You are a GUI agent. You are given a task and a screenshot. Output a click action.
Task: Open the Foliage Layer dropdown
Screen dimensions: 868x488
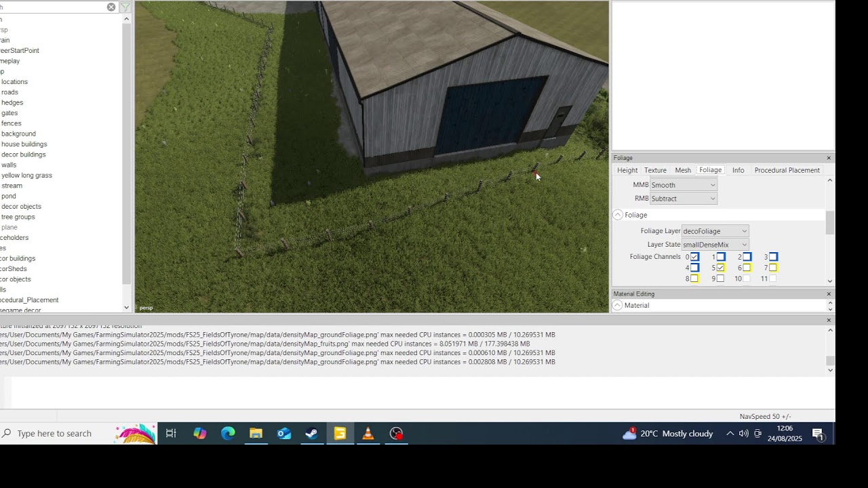tap(715, 231)
